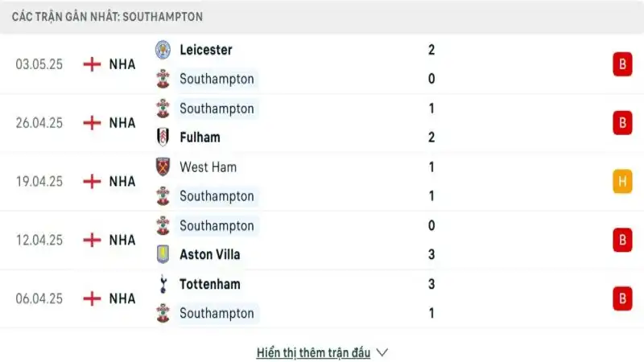
Task: Click the Tottenham club crest icon
Action: tap(163, 284)
